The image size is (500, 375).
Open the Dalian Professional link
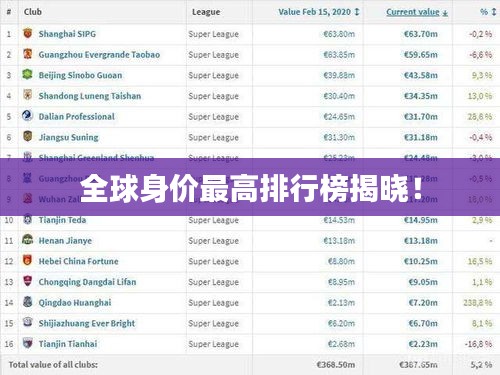(77, 117)
